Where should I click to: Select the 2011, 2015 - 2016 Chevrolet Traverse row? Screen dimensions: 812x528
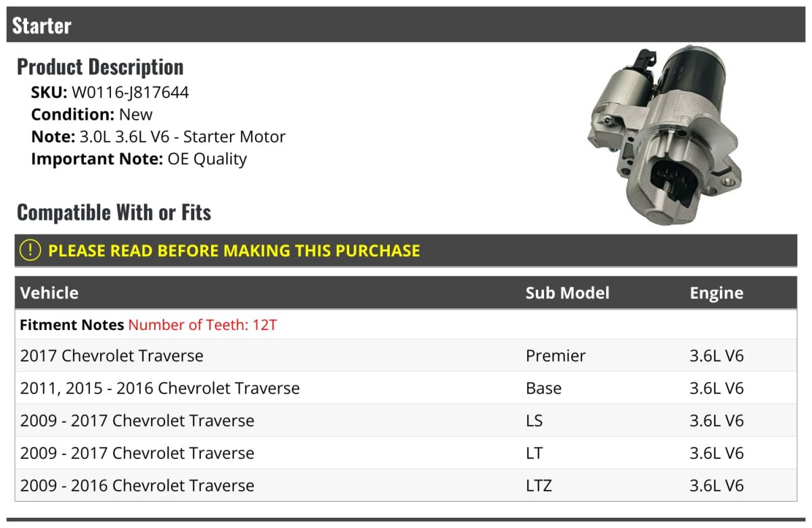[x=160, y=388]
